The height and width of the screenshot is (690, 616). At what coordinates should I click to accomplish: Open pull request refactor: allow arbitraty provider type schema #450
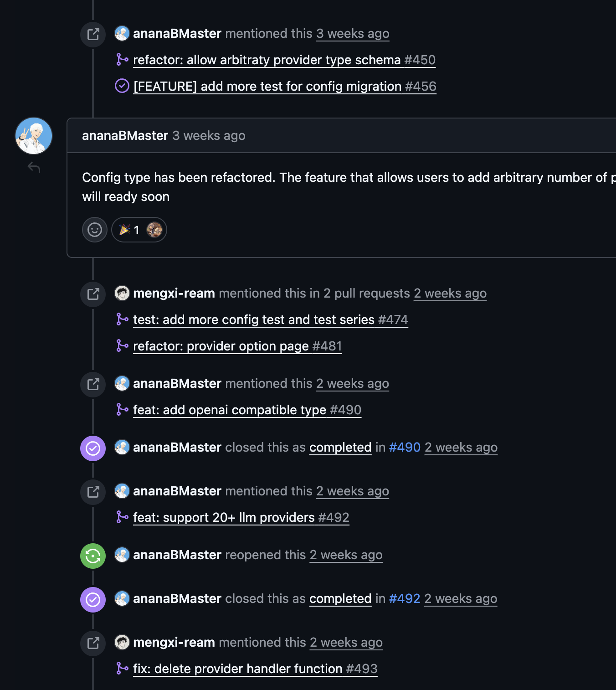tap(284, 60)
